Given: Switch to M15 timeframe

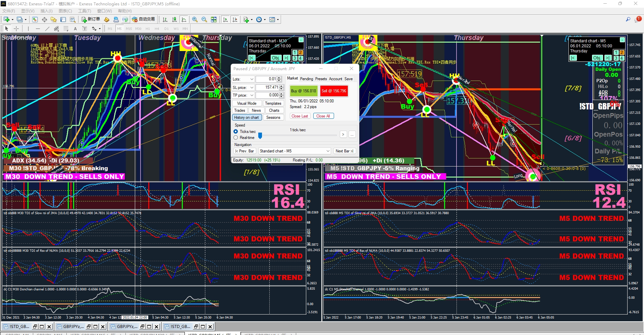Looking at the screenshot, I should tap(129, 29).
